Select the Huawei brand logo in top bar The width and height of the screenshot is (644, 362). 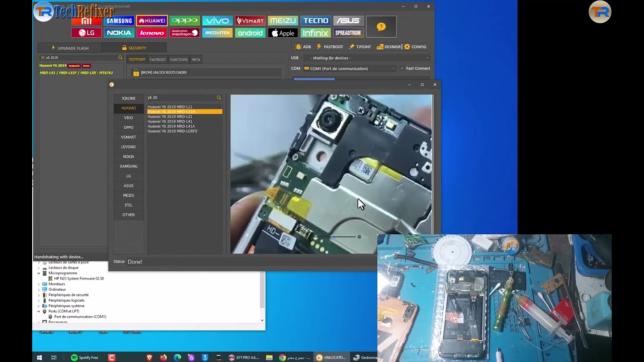(x=152, y=21)
